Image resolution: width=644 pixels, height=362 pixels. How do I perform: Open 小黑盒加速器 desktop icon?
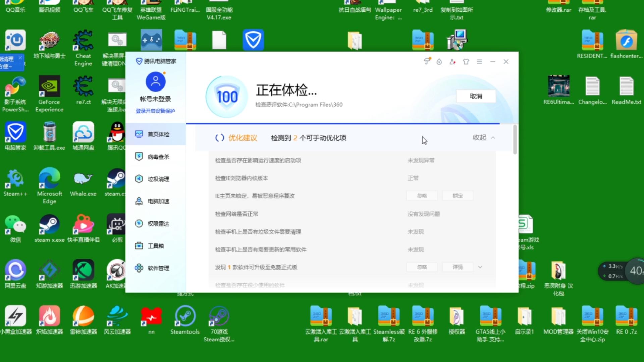coord(15,320)
